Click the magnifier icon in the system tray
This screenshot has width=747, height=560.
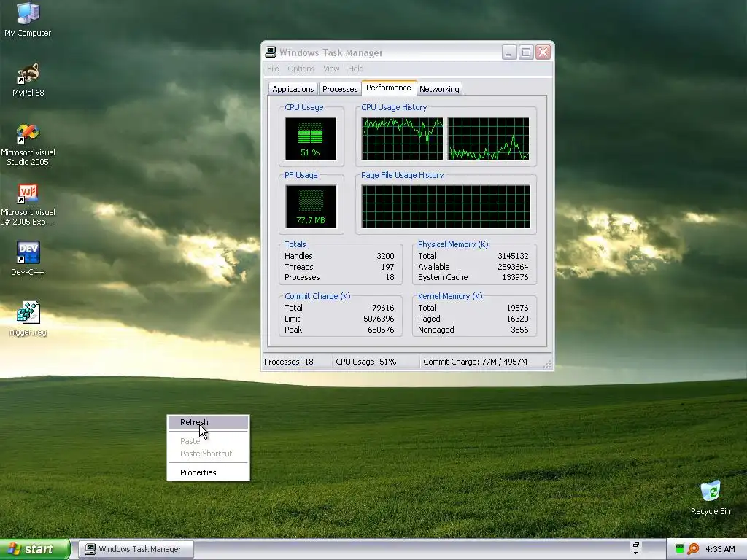(693, 549)
